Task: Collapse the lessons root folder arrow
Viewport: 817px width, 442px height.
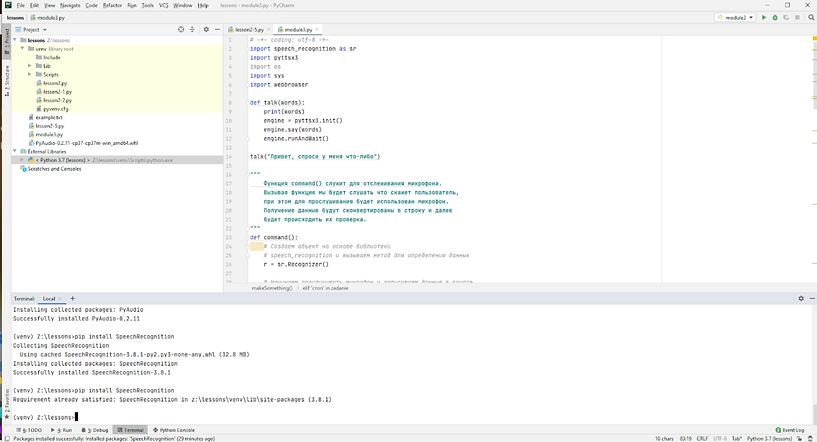Action: tap(15, 40)
